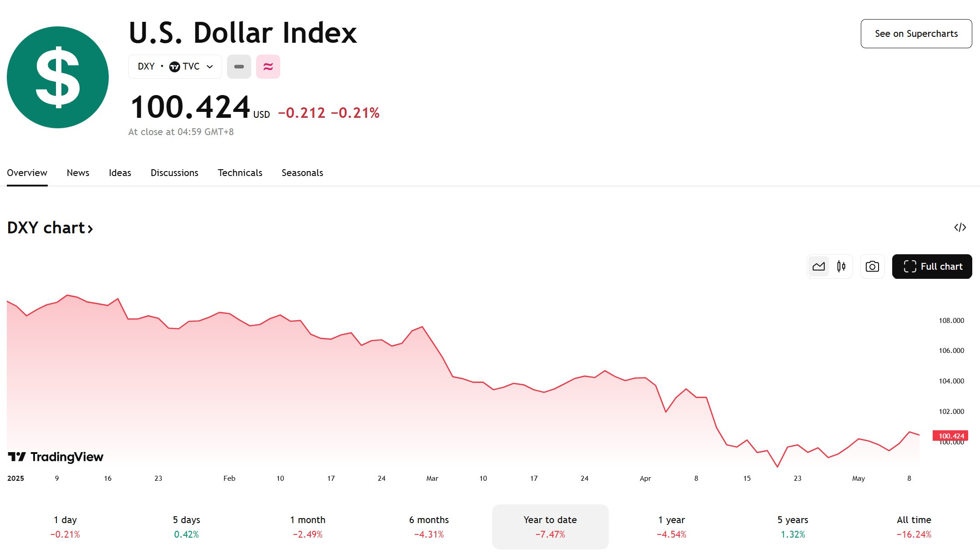Open the Full chart view

coord(932,267)
